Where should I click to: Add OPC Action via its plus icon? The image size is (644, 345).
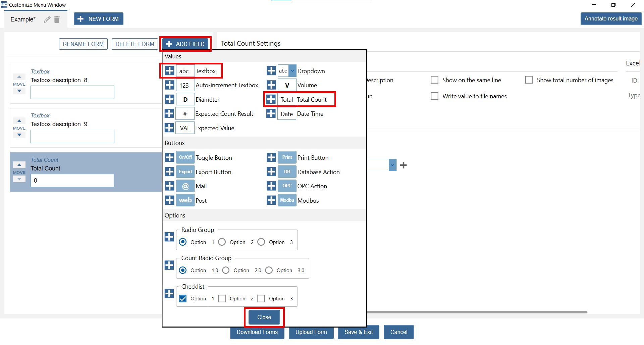point(271,186)
